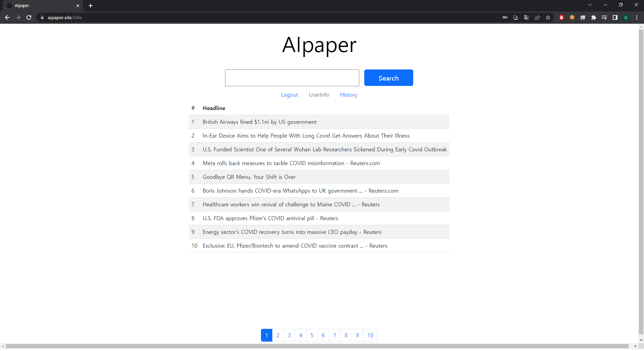Share this page via the share icon
The height and width of the screenshot is (351, 644).
(537, 17)
